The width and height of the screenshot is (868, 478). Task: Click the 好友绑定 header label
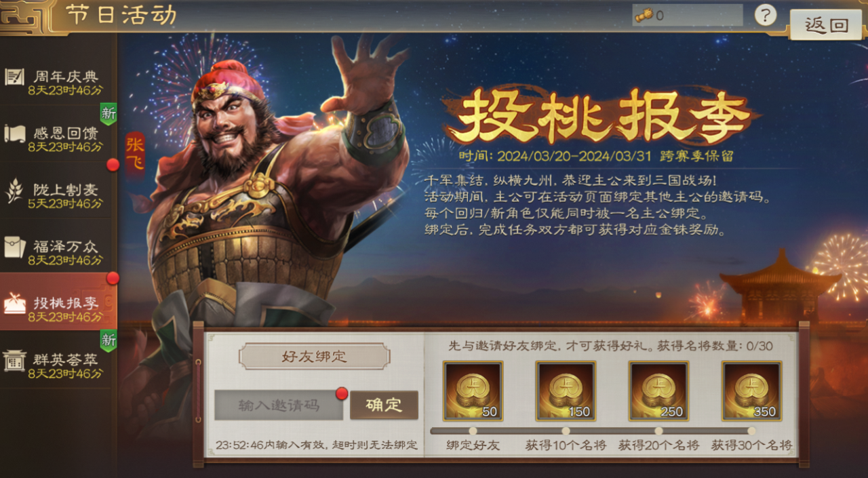pos(314,357)
